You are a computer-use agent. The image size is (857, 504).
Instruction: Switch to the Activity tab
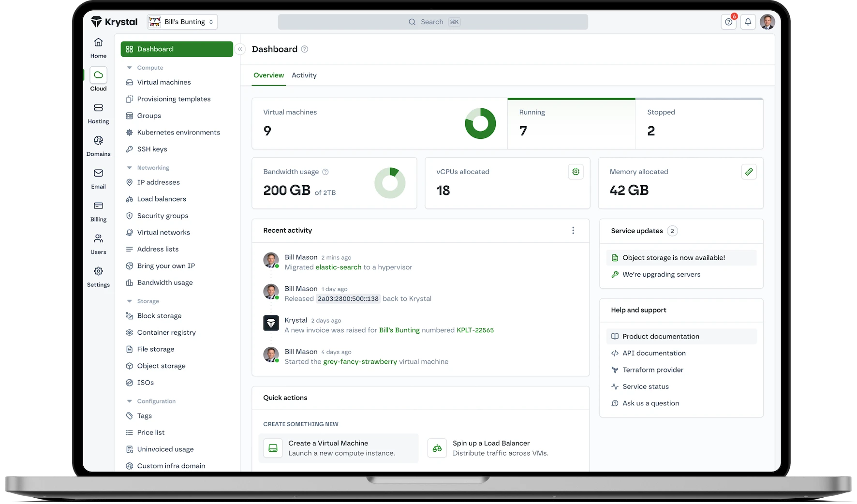point(304,75)
